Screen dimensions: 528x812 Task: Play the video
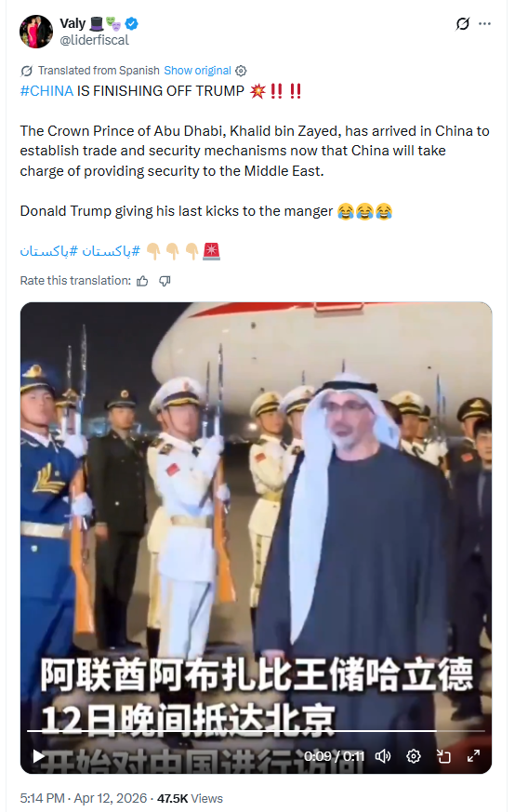coord(38,756)
